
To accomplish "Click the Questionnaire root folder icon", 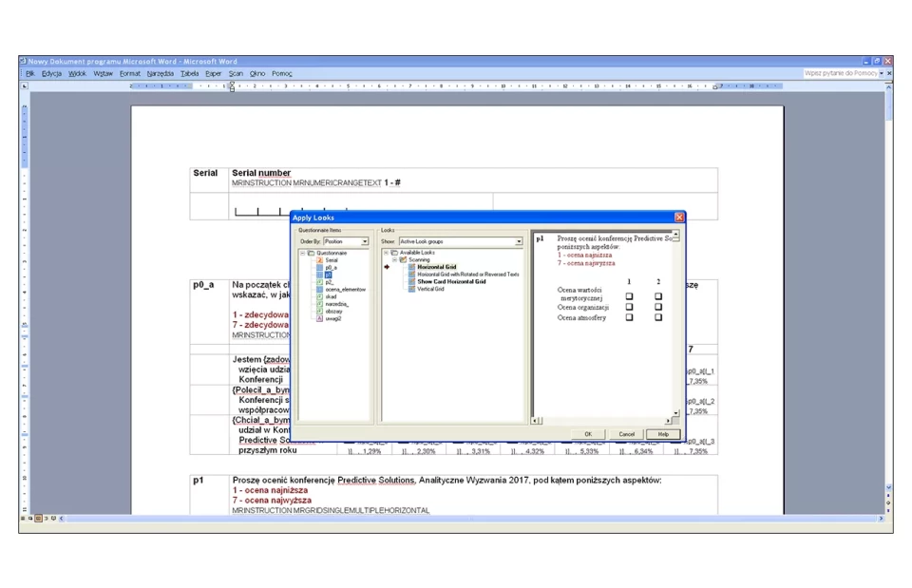I will tap(311, 253).
